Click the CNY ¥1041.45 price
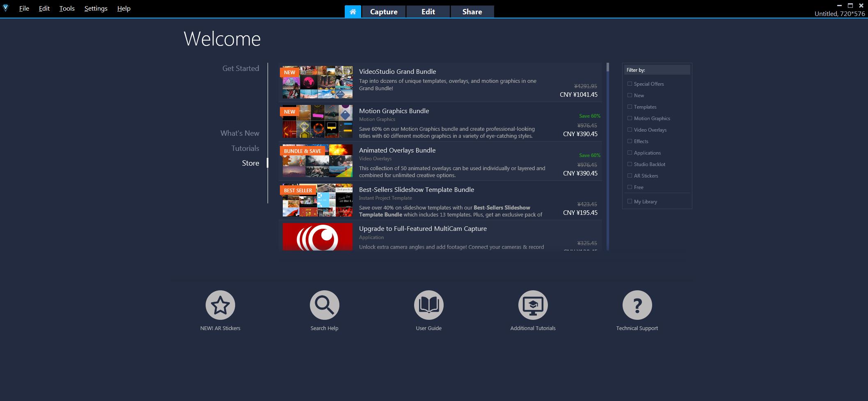868x401 pixels. coord(579,95)
